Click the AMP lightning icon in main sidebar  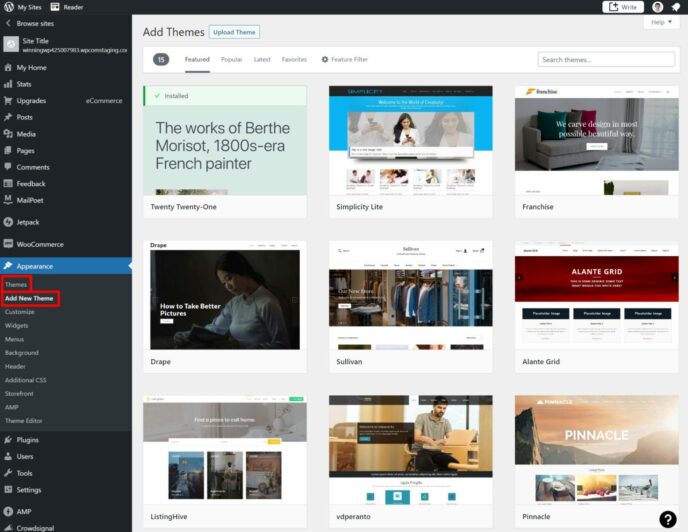8,511
